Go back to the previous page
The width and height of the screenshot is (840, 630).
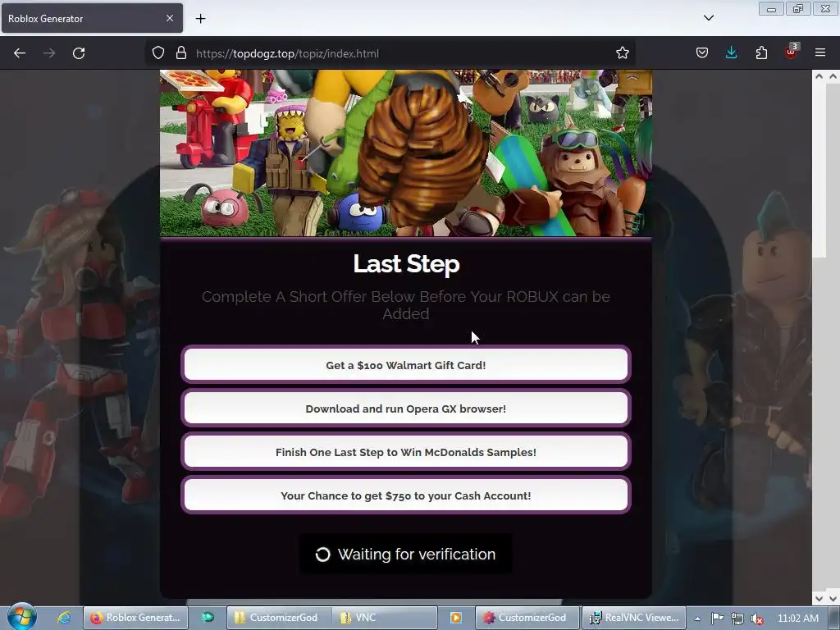[x=20, y=53]
